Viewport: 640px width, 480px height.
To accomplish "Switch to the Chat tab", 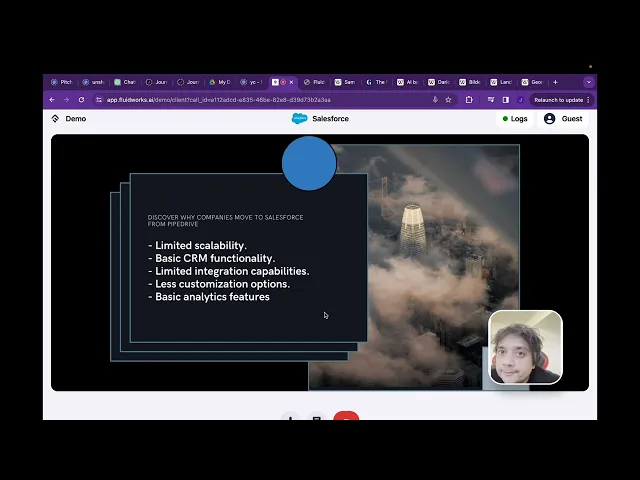I will (125, 82).
